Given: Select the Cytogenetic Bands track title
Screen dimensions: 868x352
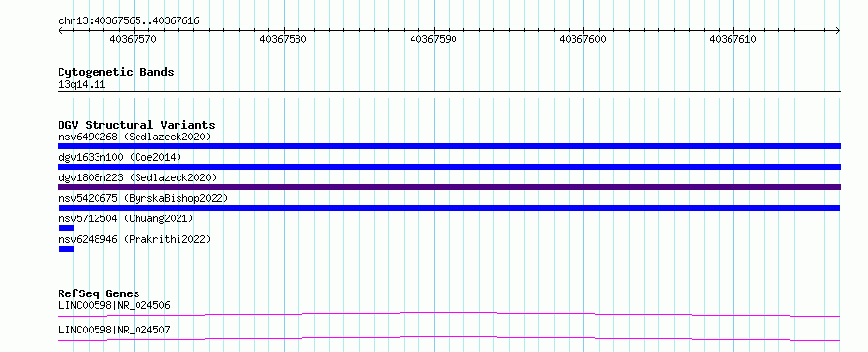Looking at the screenshot, I should pyautogui.click(x=116, y=72).
